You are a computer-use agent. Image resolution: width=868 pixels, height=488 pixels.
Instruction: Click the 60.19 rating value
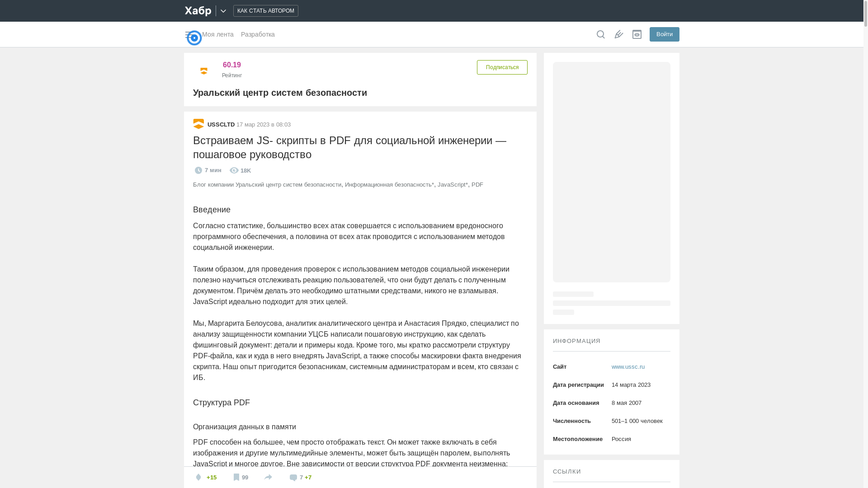[x=232, y=65]
